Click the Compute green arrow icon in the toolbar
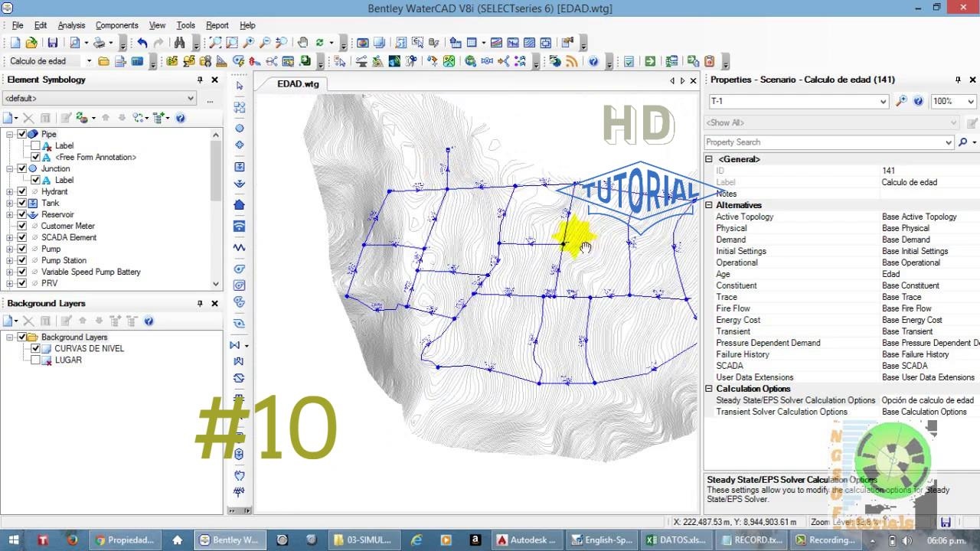The image size is (980, 551). point(650,61)
